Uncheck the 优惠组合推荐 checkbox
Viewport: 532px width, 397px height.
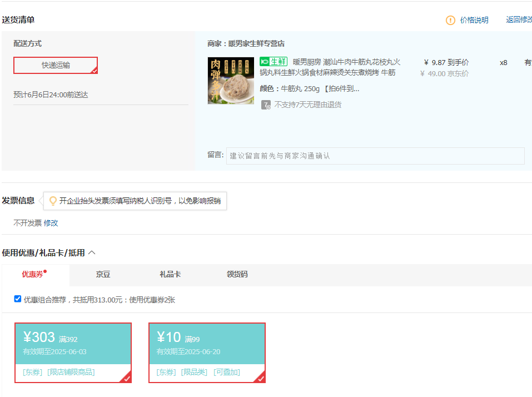click(x=18, y=299)
